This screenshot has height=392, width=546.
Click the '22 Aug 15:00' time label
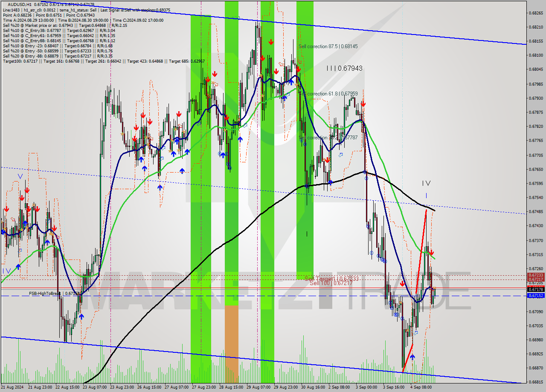pyautogui.click(x=68, y=387)
